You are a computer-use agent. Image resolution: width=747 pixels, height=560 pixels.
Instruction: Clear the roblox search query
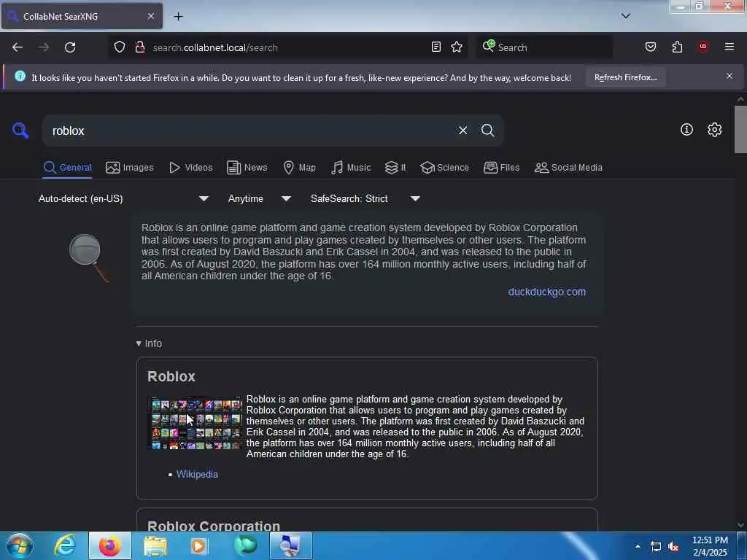point(462,130)
